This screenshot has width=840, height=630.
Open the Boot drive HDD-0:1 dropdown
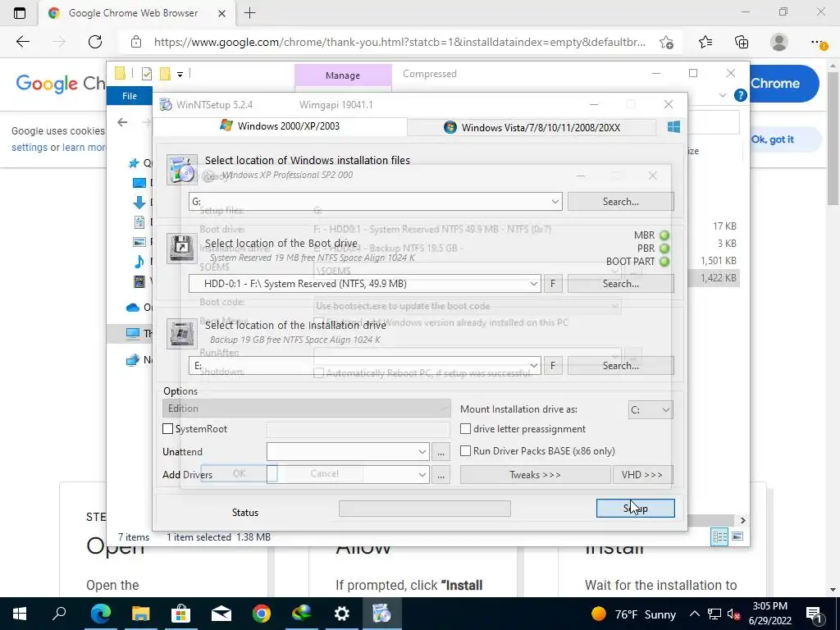(533, 283)
